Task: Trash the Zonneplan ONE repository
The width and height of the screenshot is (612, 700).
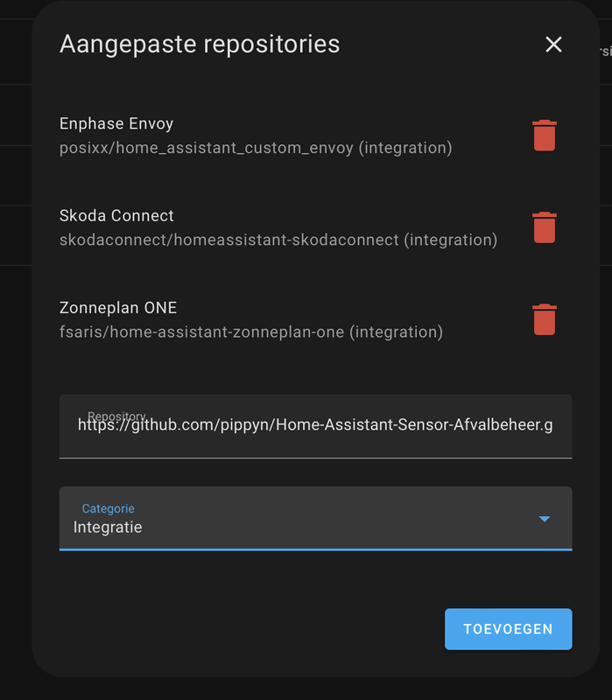Action: point(545,319)
